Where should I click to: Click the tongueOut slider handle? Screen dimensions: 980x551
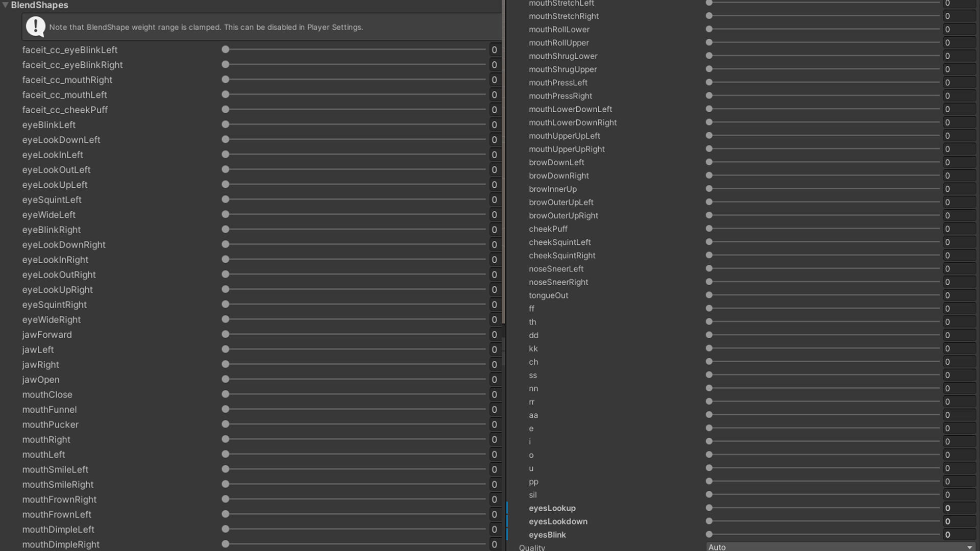[709, 295]
